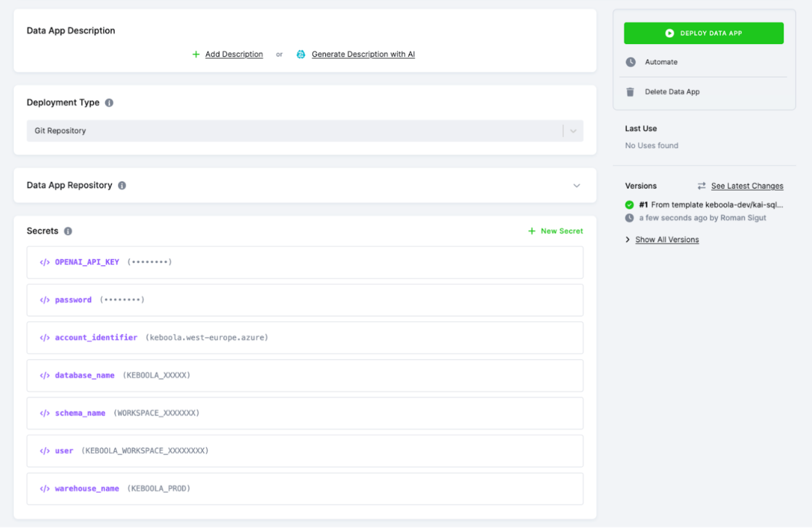Viewport: 812px width, 528px height.
Task: Click the compare arrows icon by See Latest Changes
Action: tap(701, 186)
